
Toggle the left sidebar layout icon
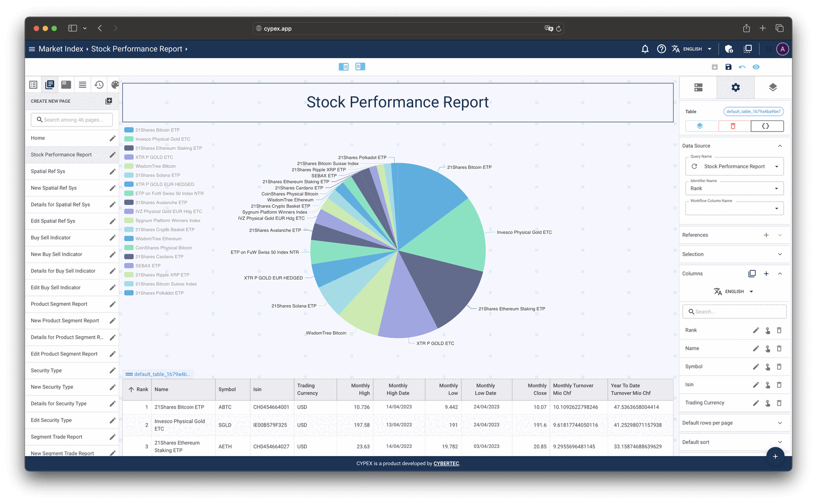point(344,67)
